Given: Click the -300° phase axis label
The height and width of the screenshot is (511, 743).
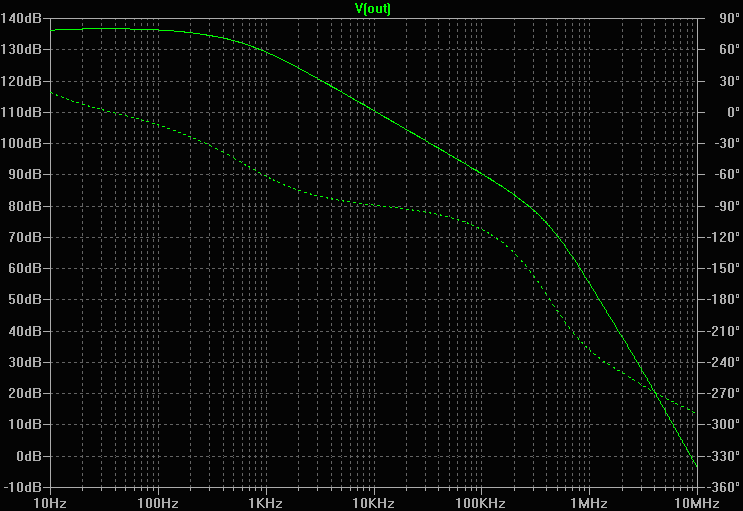Looking at the screenshot, I should pos(725,424).
